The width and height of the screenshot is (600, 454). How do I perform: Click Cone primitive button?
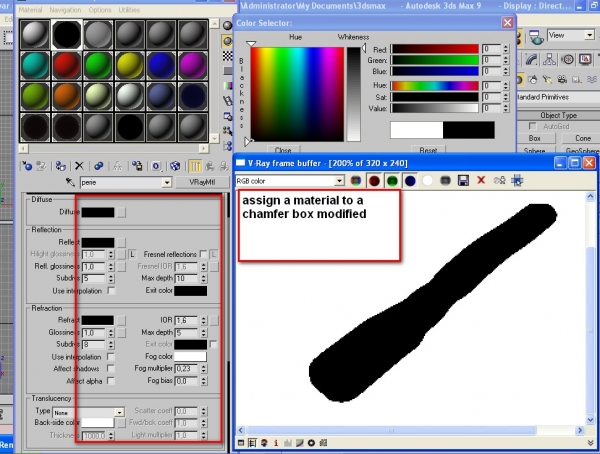[x=582, y=138]
